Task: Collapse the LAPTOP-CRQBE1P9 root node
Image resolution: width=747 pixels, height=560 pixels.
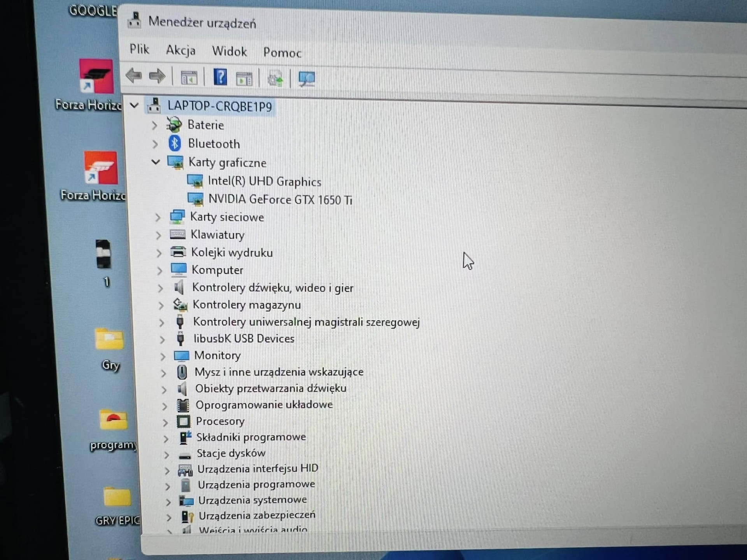Action: pos(134,105)
